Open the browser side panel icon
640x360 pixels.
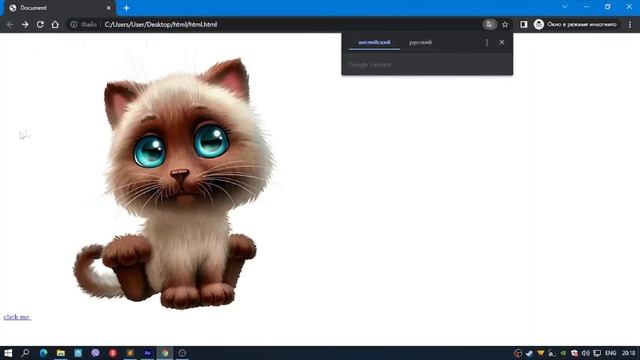(x=524, y=24)
